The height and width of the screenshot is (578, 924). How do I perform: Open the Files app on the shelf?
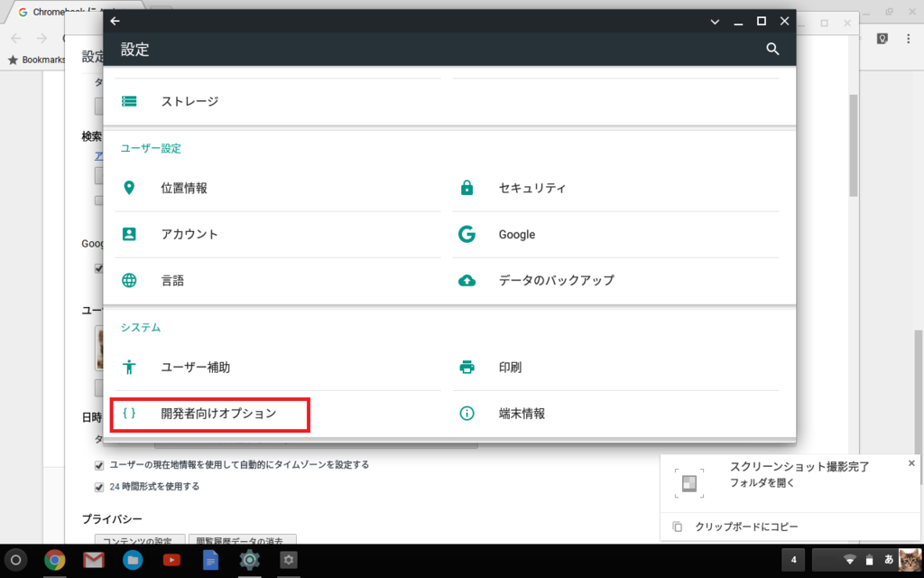pyautogui.click(x=133, y=560)
